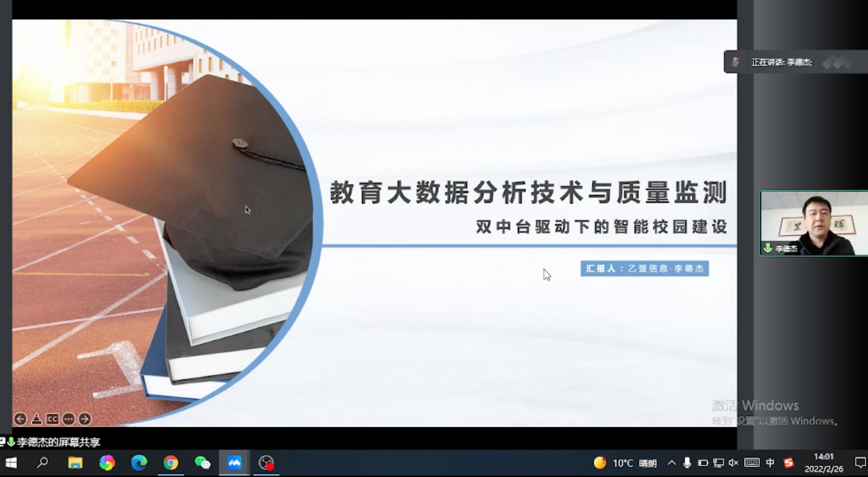
Task: Click the 正在讲话: 李德杰 speaker label
Action: (782, 62)
